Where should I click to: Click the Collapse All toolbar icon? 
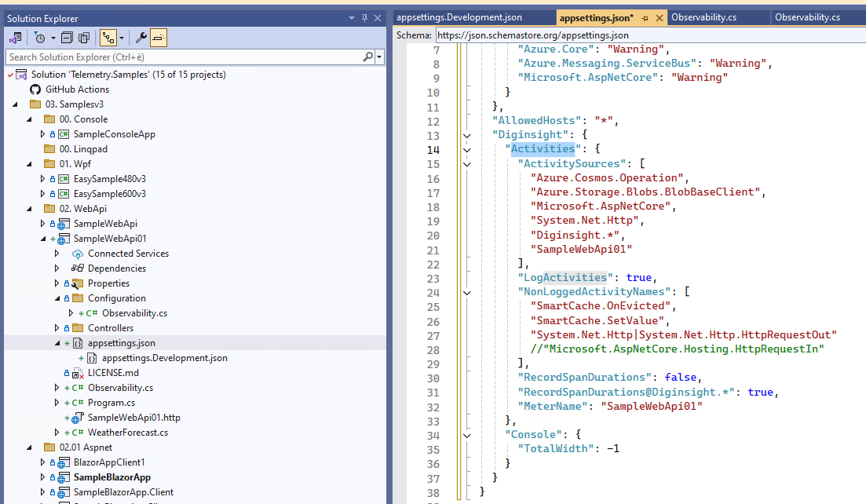(x=67, y=38)
